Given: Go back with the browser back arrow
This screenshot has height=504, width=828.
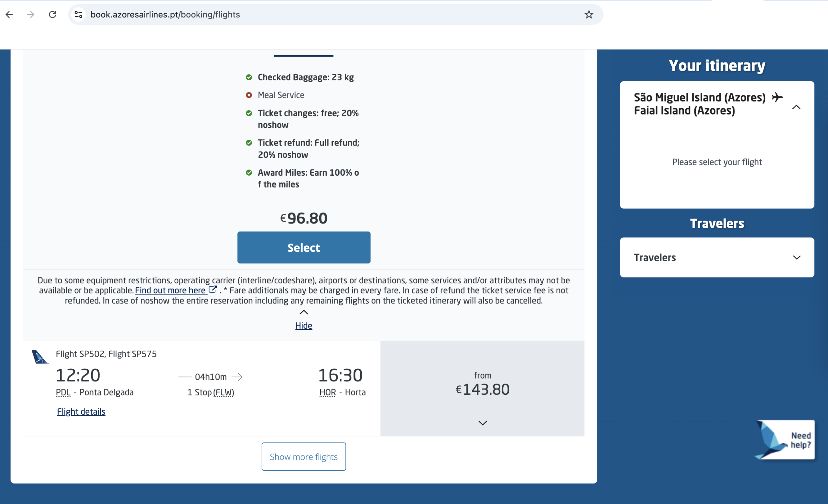Looking at the screenshot, I should (x=9, y=15).
